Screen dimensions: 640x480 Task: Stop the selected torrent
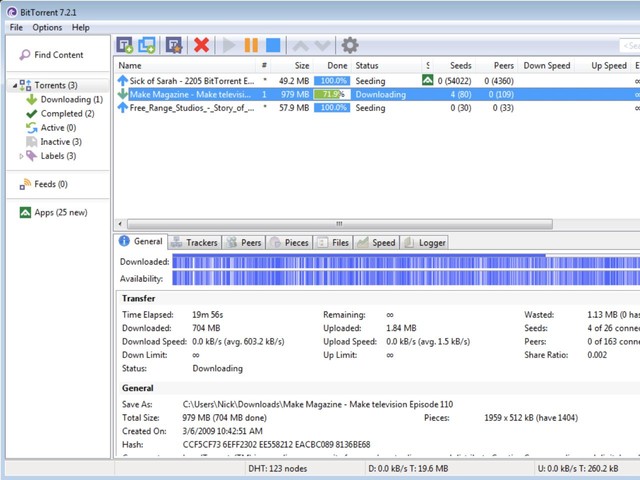273,45
